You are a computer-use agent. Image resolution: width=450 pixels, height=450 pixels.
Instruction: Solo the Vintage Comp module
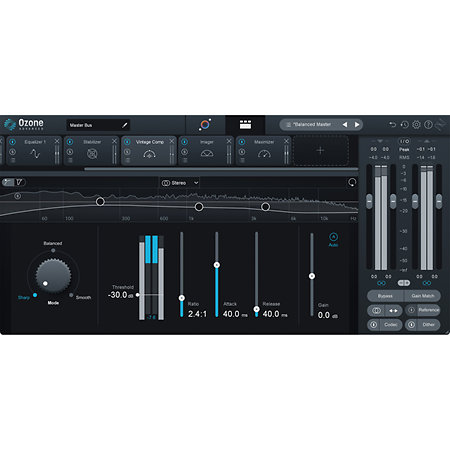(x=127, y=152)
